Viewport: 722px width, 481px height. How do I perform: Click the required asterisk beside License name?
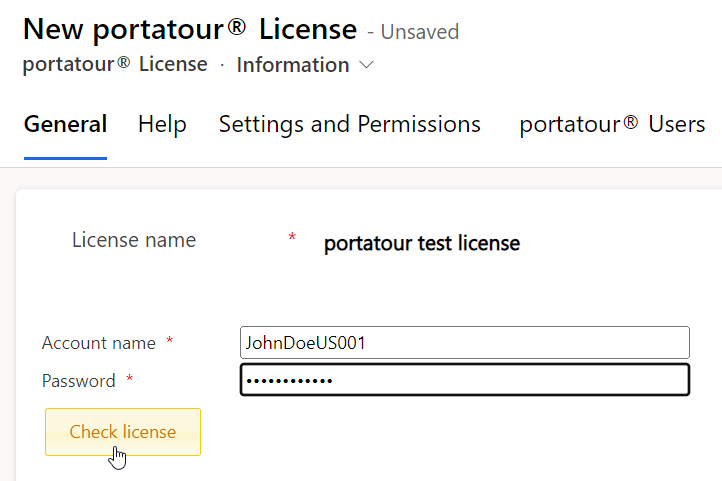tap(292, 238)
